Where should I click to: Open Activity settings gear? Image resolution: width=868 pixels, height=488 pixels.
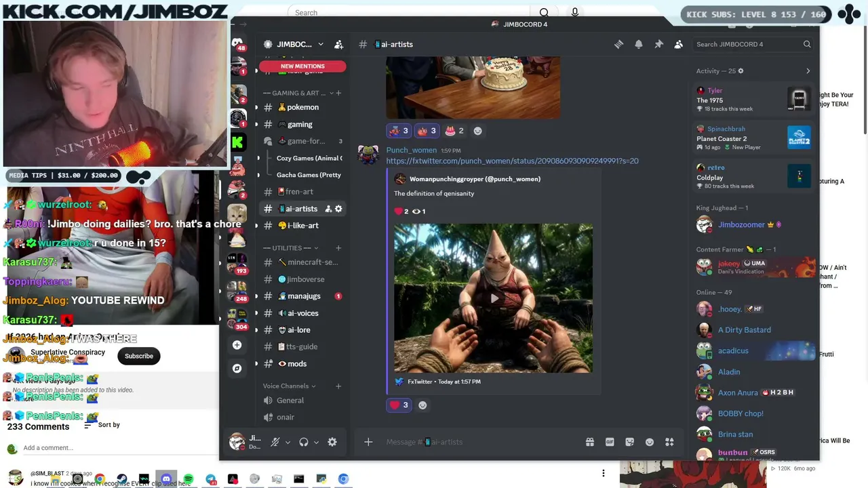click(741, 71)
